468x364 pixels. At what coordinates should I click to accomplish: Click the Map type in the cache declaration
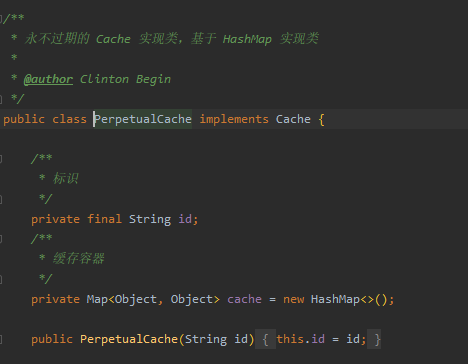pyautogui.click(x=97, y=299)
